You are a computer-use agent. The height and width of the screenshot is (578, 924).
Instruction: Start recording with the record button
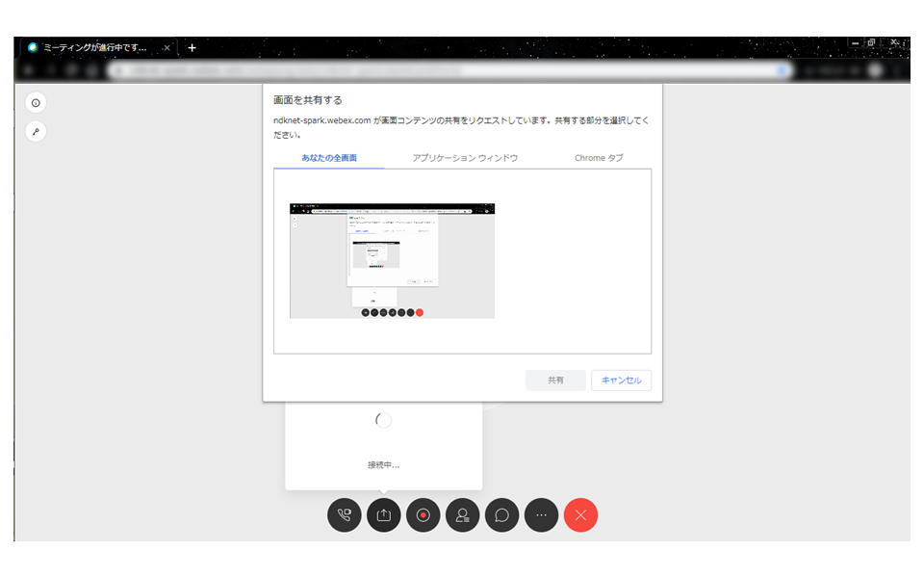(x=423, y=514)
